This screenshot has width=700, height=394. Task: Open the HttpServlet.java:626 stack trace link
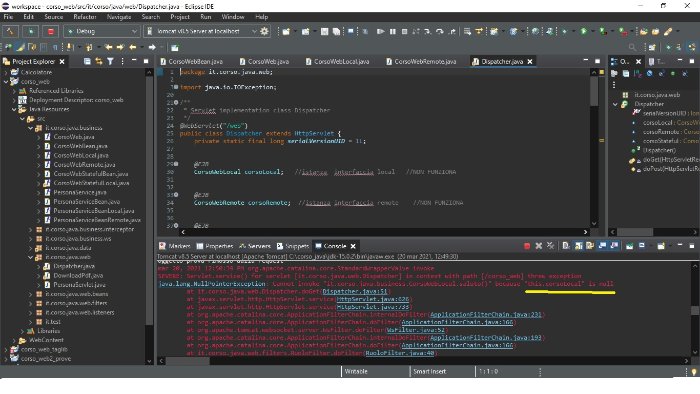click(x=373, y=299)
